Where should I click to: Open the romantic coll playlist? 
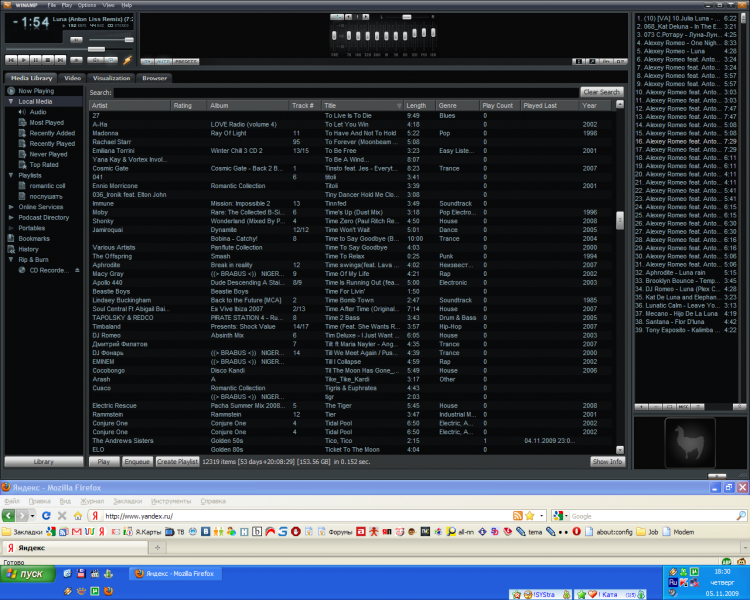47,186
